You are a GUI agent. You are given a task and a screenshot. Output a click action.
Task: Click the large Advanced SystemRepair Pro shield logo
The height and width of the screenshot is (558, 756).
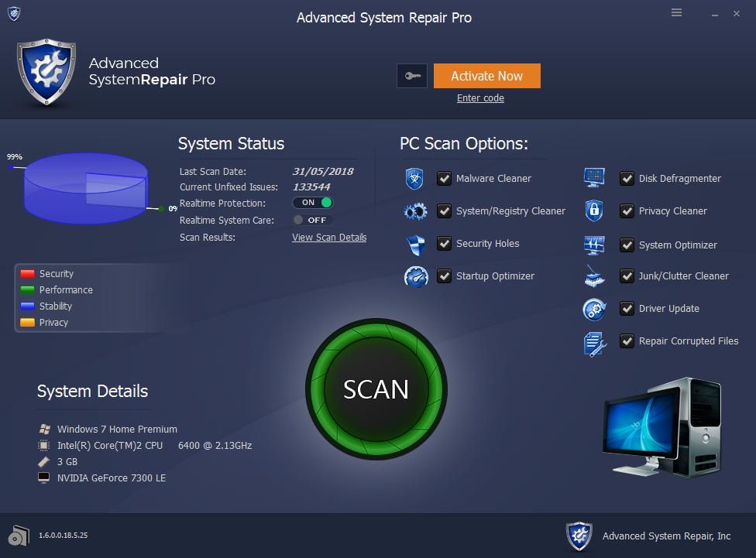tap(46, 72)
